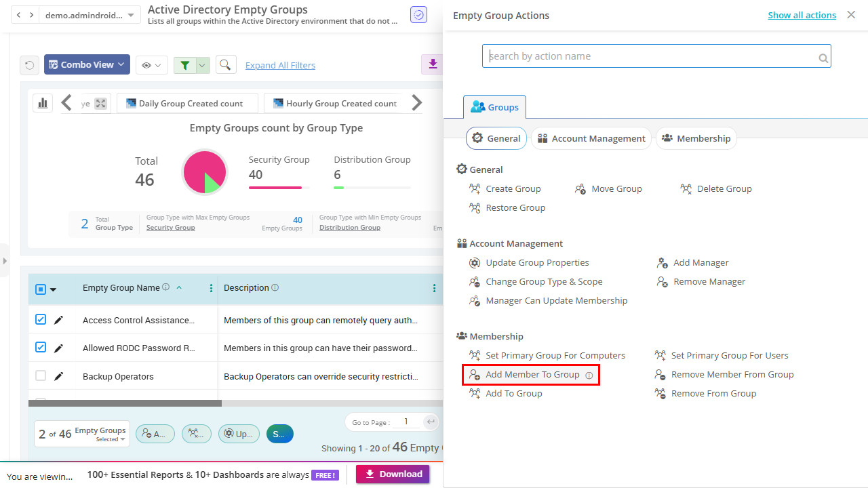The height and width of the screenshot is (488, 868).
Task: Navigate back with the left chevron
Action: pyautogui.click(x=18, y=15)
